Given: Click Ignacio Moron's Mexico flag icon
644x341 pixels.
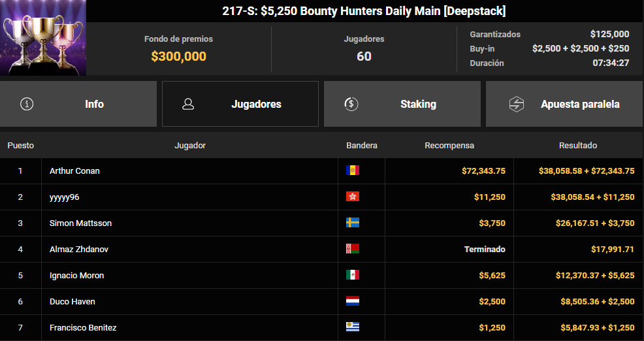Looking at the screenshot, I should 353,275.
